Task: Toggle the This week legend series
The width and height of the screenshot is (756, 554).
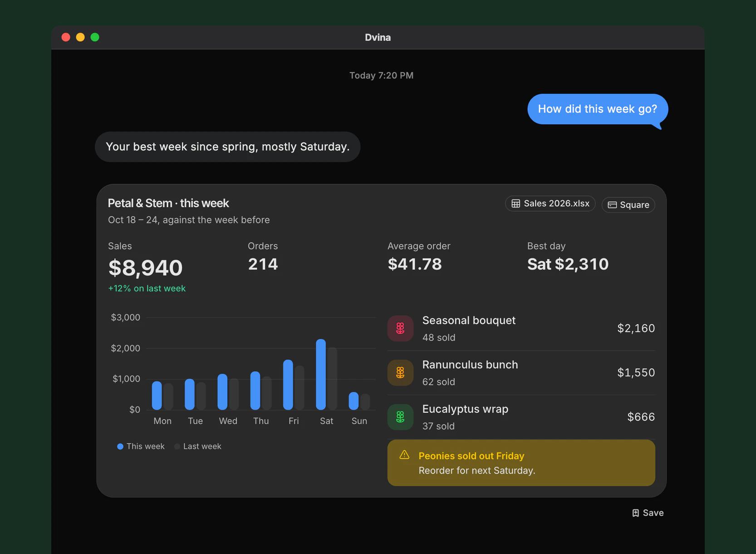Action: point(141,446)
